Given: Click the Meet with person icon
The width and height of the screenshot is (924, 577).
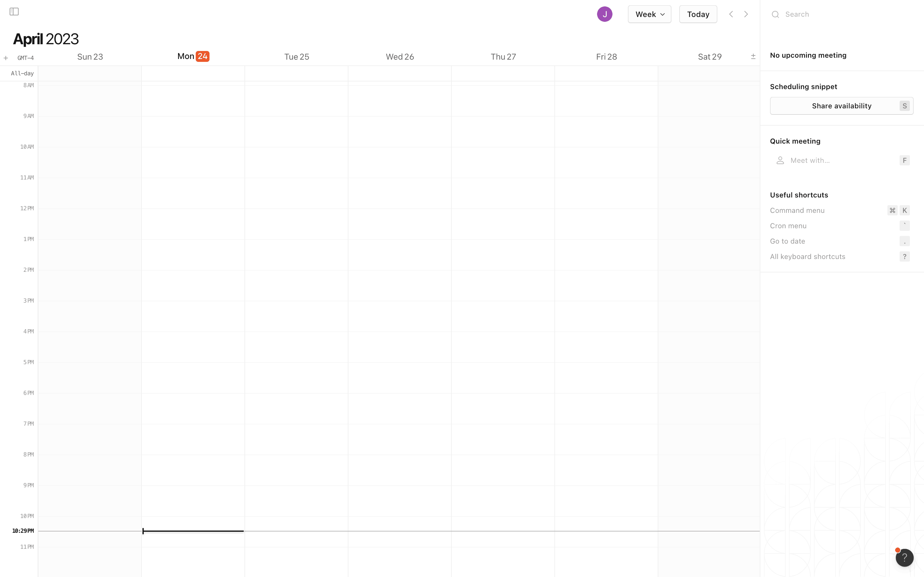Looking at the screenshot, I should pyautogui.click(x=780, y=160).
